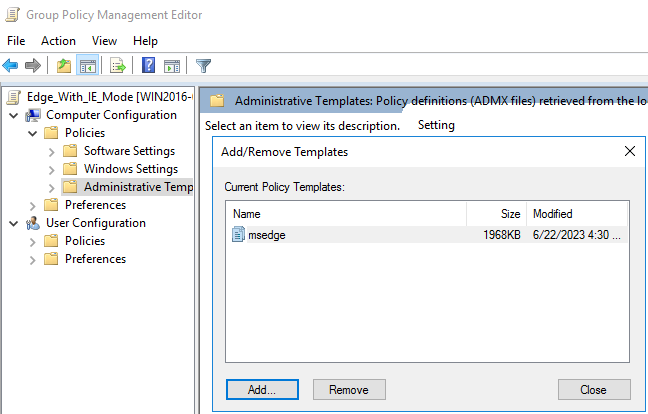Viewport: 648px width, 414px height.
Task: Click the Remove button
Action: (x=349, y=390)
